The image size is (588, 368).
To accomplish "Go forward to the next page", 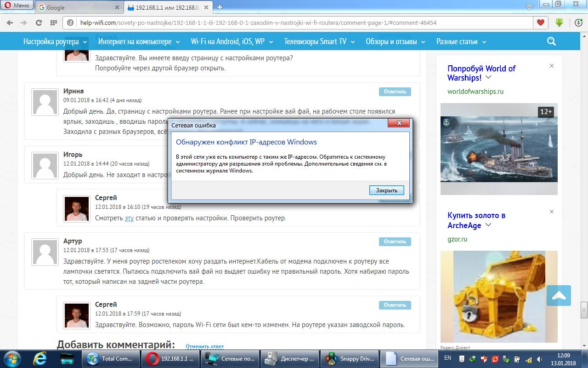I will pos(24,23).
